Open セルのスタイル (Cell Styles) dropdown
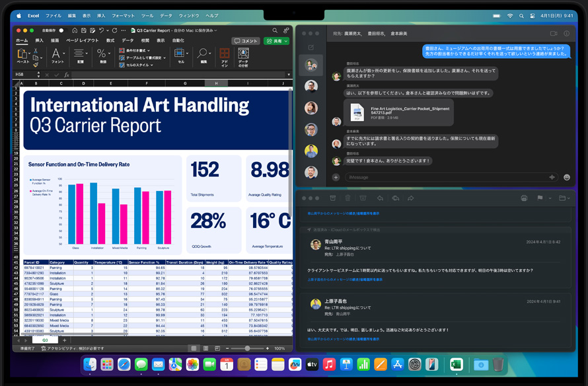588x386 pixels. [136, 65]
